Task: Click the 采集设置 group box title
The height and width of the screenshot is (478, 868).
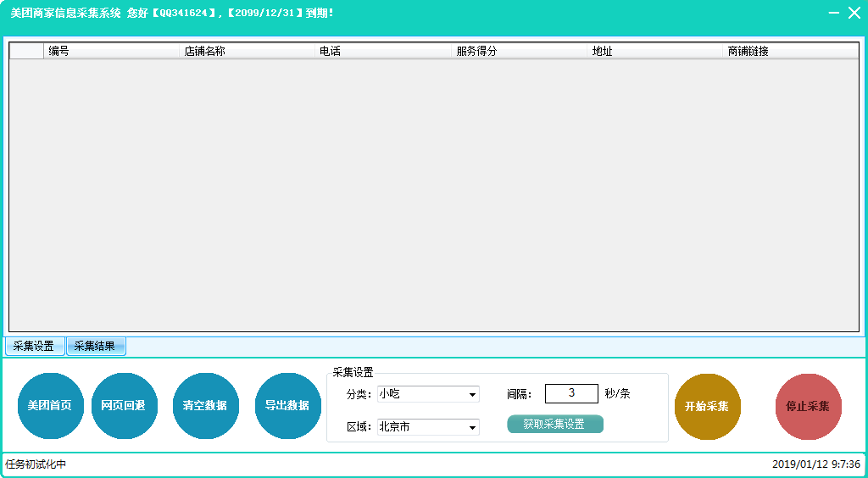Action: pos(353,372)
